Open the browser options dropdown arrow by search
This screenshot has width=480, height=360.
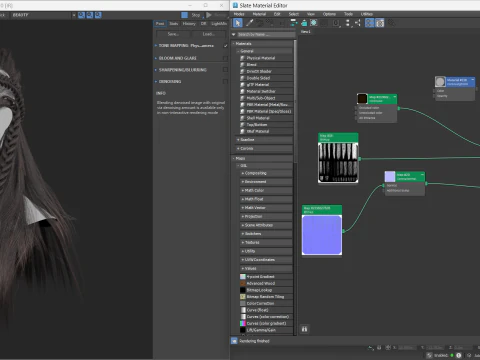(x=234, y=34)
